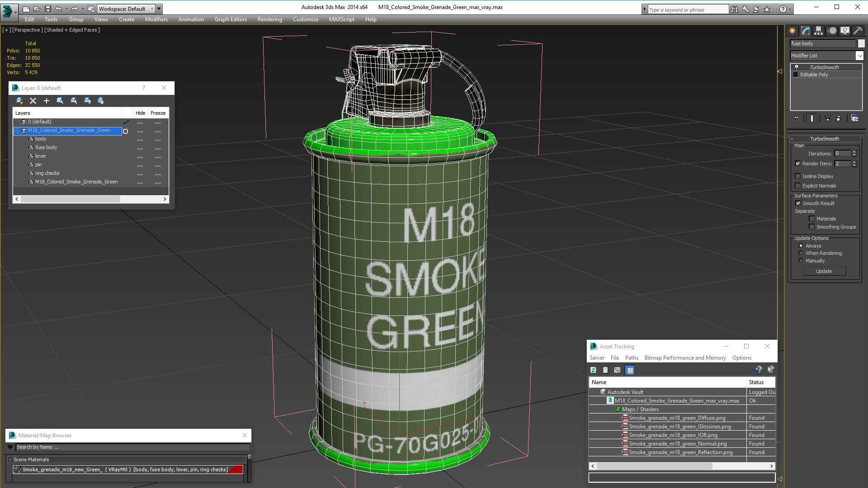Toggle Show End Result icon
Image resolution: width=868 pixels, height=488 pixels.
[812, 118]
